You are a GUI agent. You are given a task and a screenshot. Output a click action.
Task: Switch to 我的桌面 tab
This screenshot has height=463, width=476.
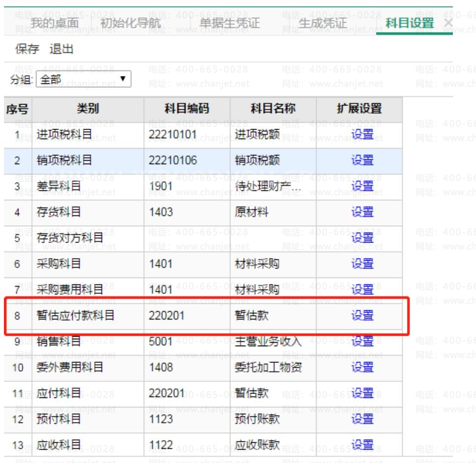(x=55, y=23)
